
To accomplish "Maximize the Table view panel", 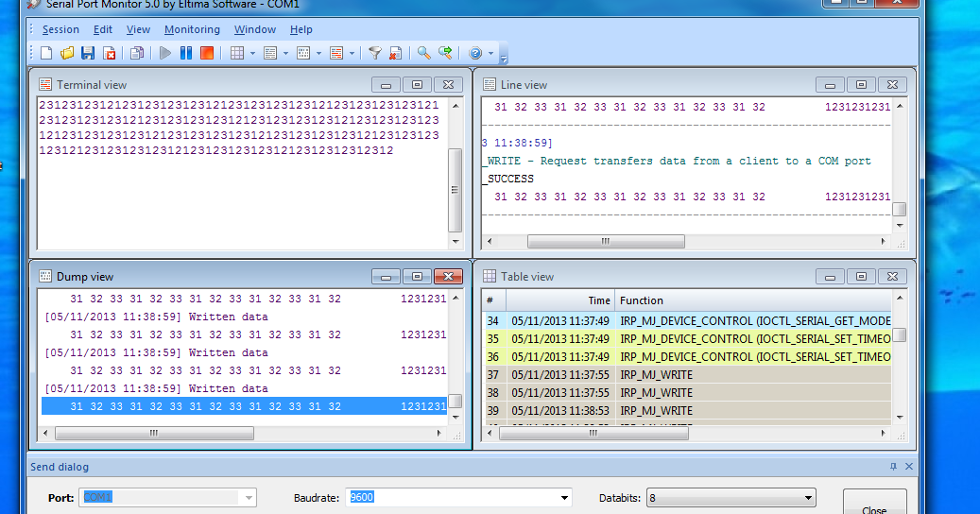I will 861,277.
